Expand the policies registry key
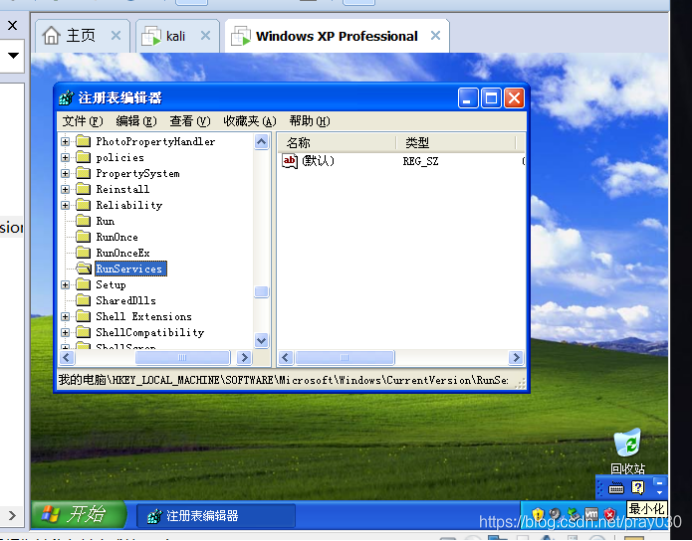 (65, 158)
